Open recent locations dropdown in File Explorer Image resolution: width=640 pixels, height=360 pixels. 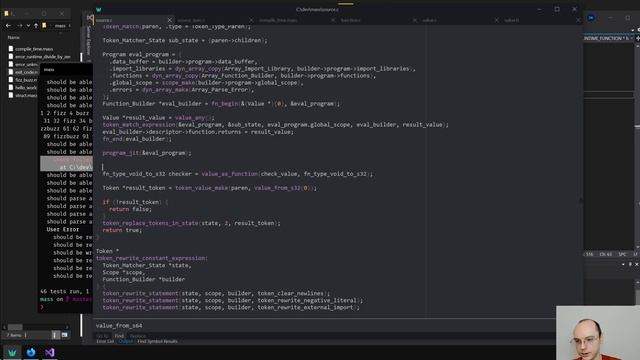click(x=28, y=26)
